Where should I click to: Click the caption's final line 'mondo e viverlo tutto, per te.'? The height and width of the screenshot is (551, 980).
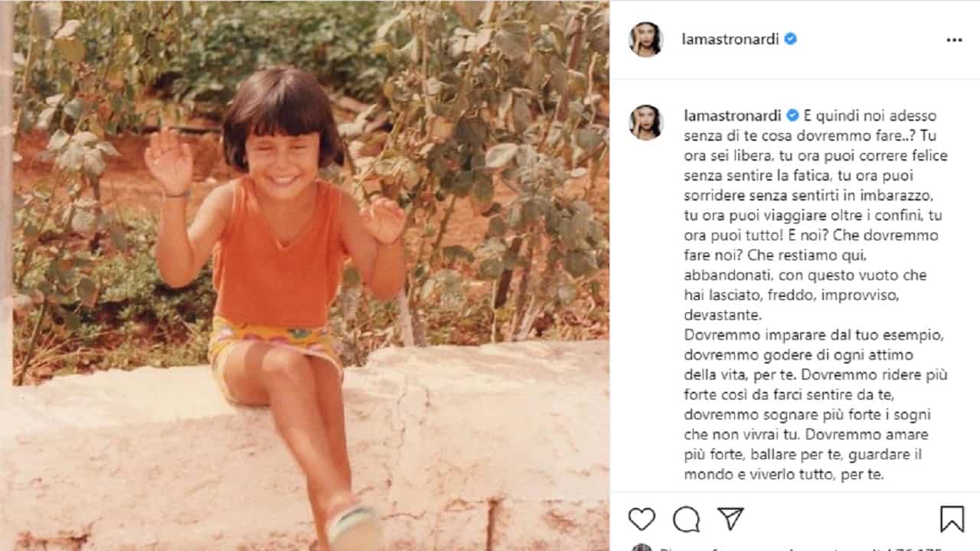(x=784, y=474)
